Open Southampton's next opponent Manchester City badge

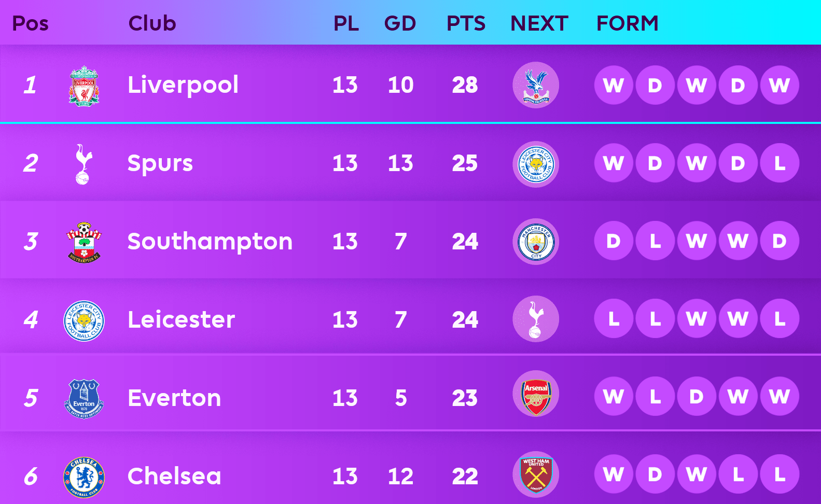tap(536, 242)
